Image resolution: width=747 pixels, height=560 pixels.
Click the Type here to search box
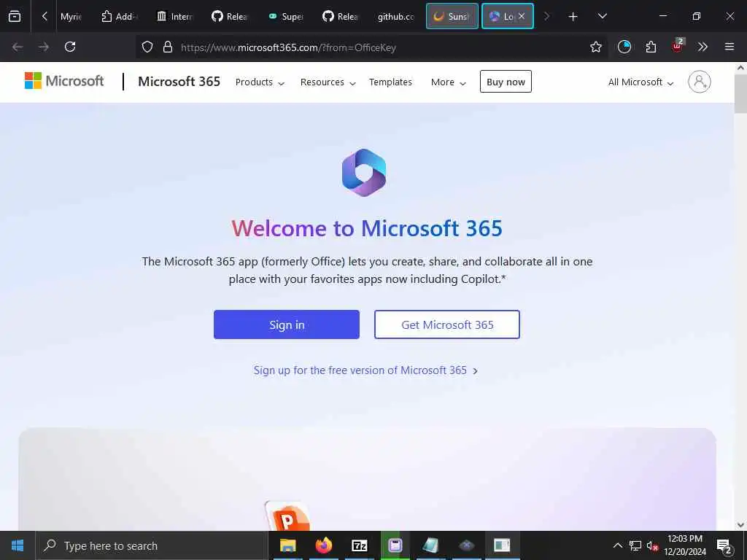pyautogui.click(x=152, y=545)
